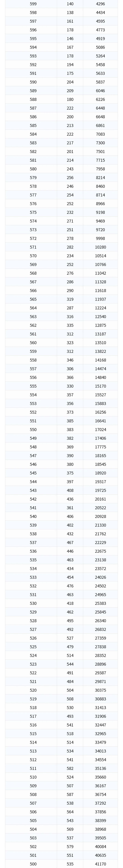Screen dimensions: 123x868
Task: Click the cumulative total 20928 cell
Action: (100, 517)
